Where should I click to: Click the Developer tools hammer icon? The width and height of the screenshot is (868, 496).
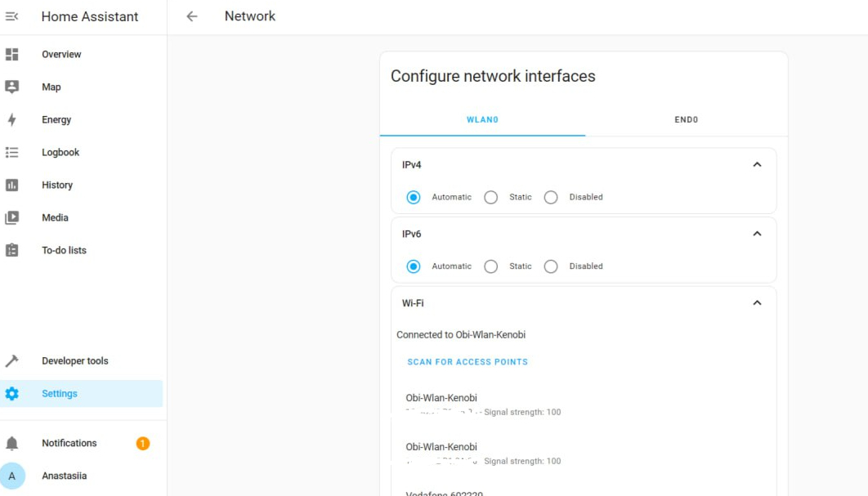12,360
